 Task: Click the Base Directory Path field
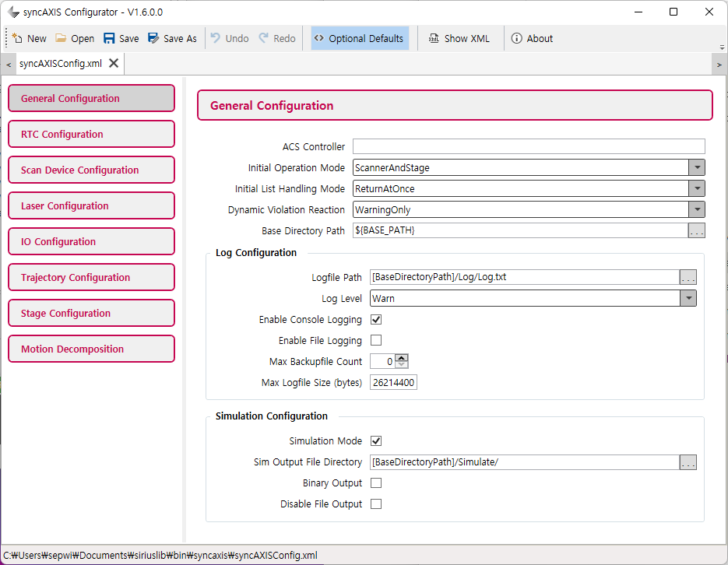(520, 230)
